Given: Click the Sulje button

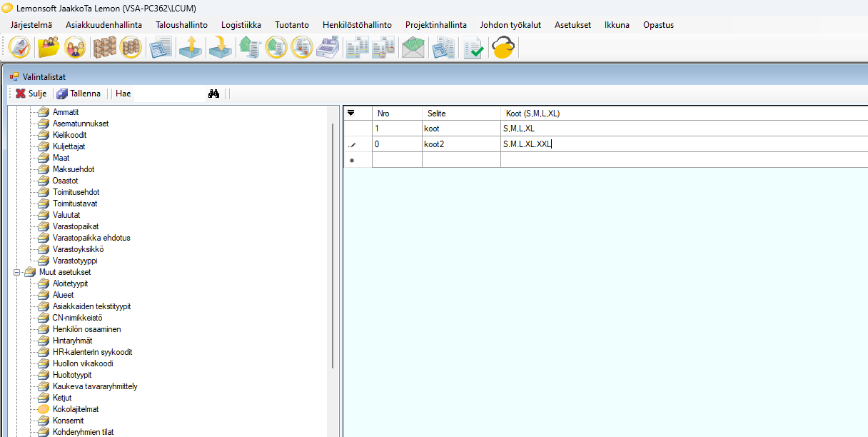Looking at the screenshot, I should 31,94.
